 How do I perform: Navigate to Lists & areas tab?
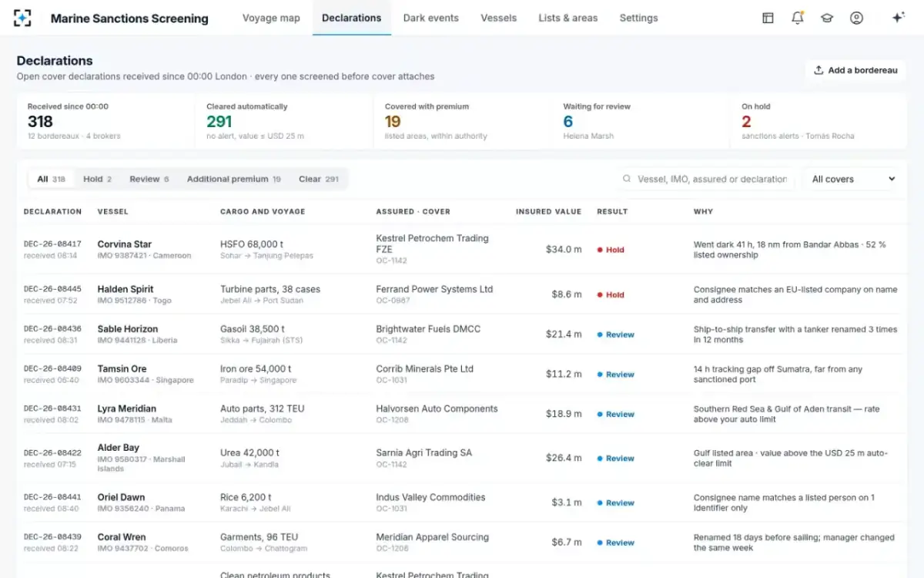pyautogui.click(x=568, y=18)
